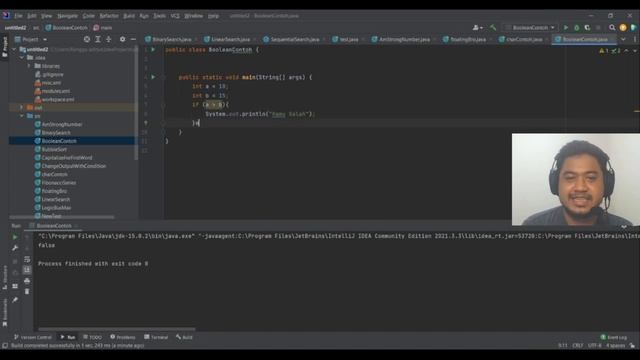Open BooleanContoh run configuration dropdown

tap(530, 28)
